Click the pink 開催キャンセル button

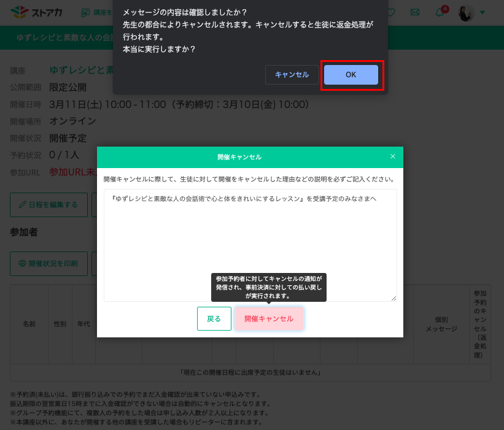coord(269,318)
